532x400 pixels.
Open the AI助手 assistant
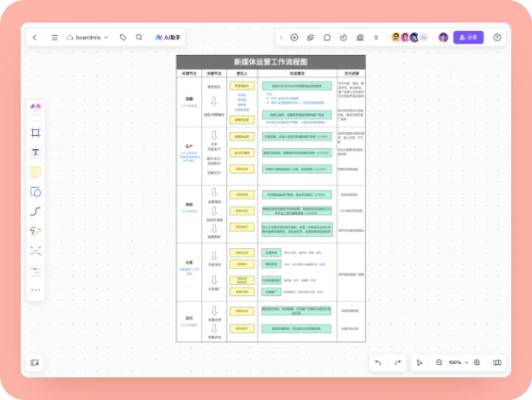(168, 38)
